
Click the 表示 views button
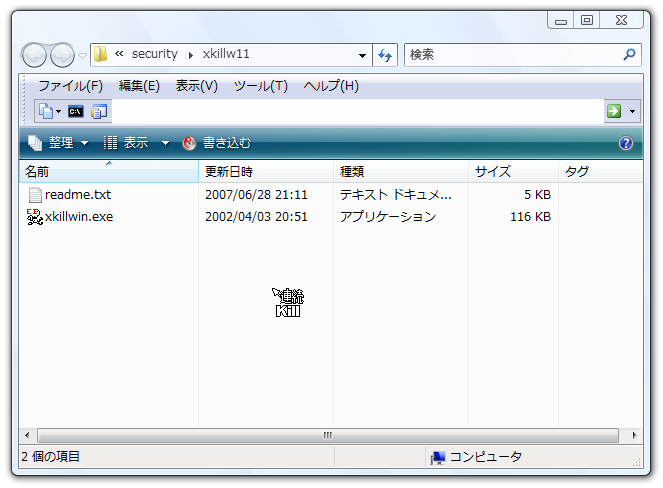(126, 143)
